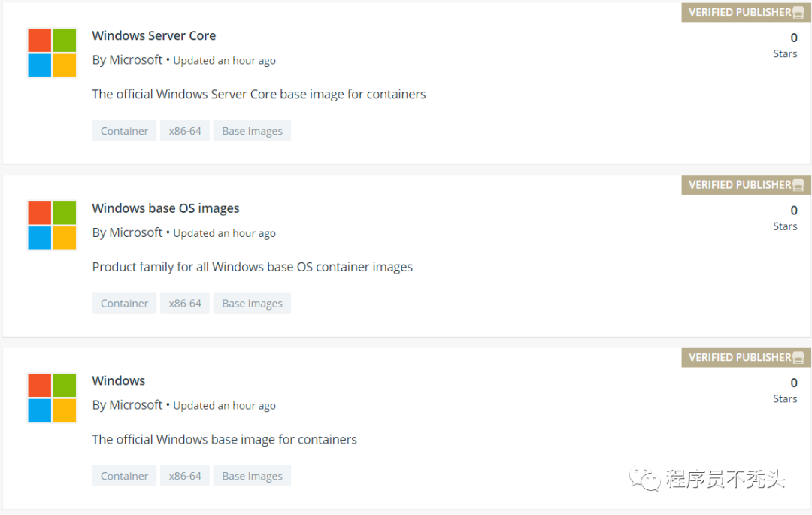
Task: Click the Stars count for Windows base OS images
Action: [792, 211]
